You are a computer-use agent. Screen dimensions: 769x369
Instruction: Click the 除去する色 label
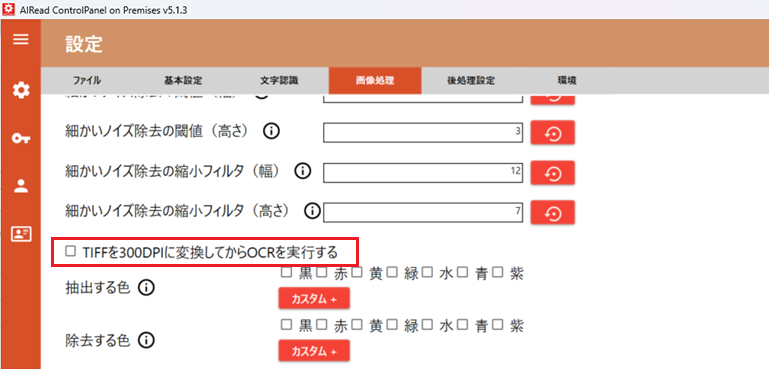click(x=98, y=340)
